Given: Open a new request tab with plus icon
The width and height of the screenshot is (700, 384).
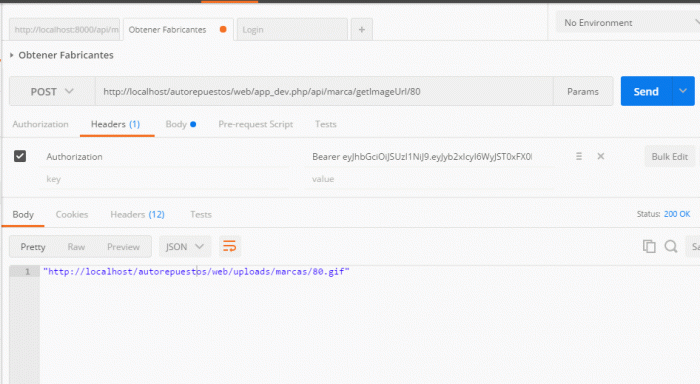Looking at the screenshot, I should (362, 29).
